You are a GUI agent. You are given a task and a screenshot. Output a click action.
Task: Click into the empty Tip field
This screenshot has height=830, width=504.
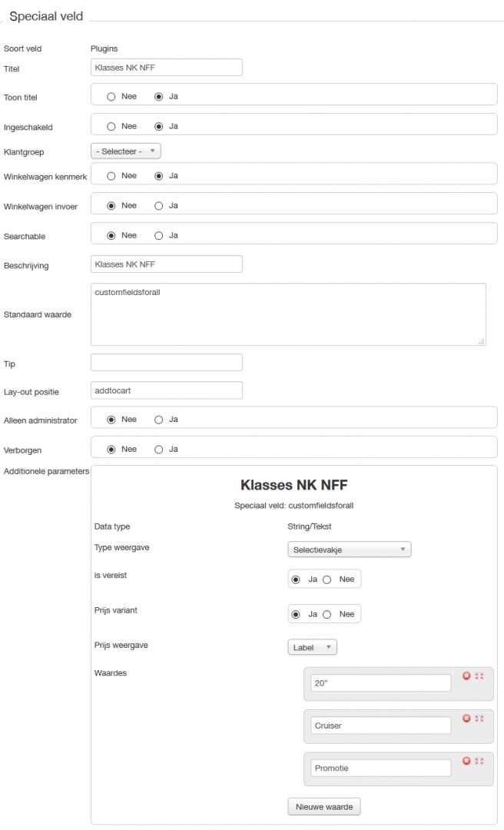coord(166,362)
